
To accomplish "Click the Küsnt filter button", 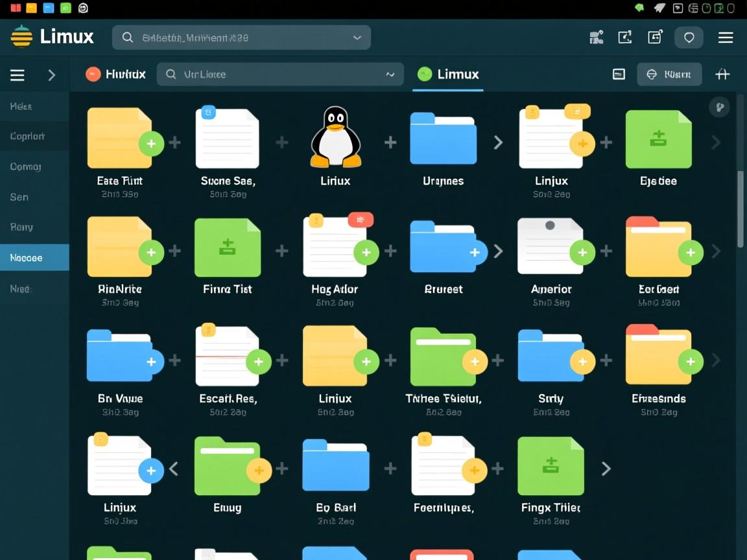I will tap(669, 74).
